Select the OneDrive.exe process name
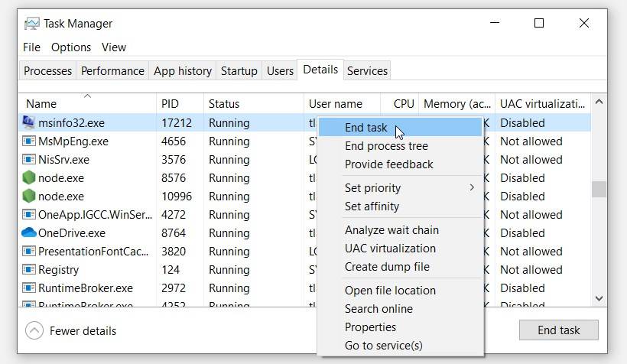 coord(72,232)
